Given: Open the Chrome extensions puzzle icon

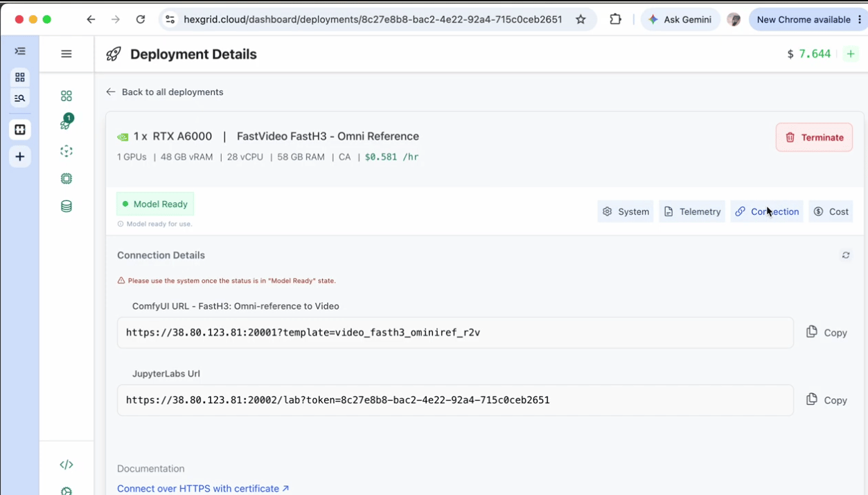Looking at the screenshot, I should pos(615,19).
